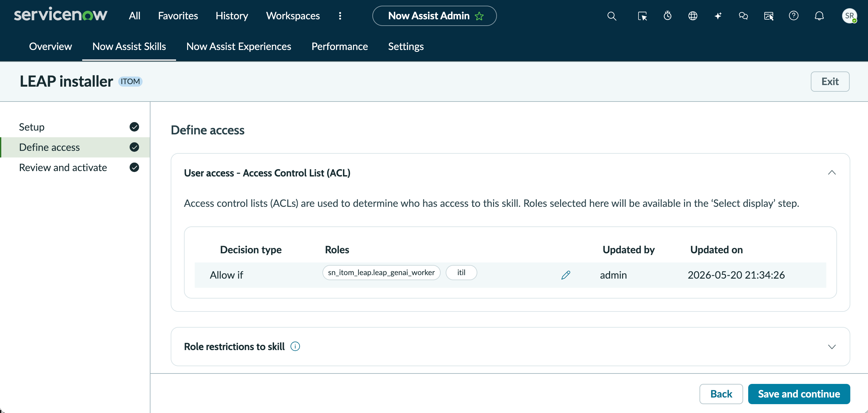Click the image picker icon in header
868x413 pixels.
point(769,16)
